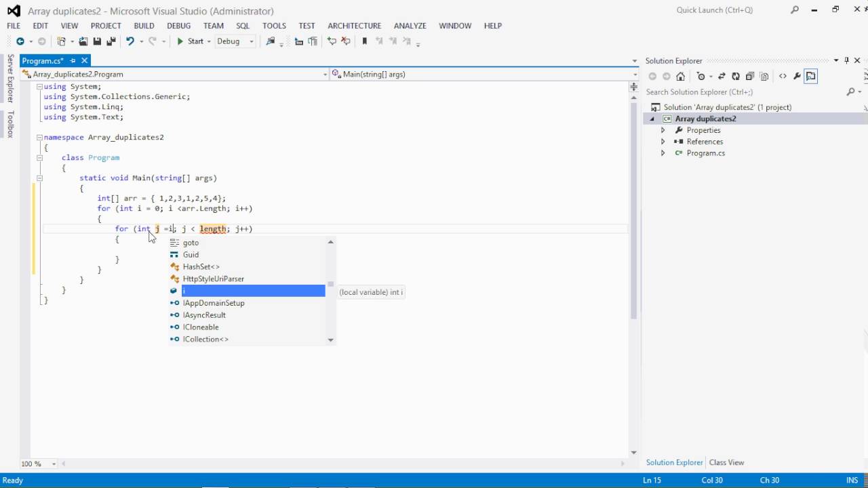Comment out the selected lines icon
868x488 pixels.
point(332,41)
